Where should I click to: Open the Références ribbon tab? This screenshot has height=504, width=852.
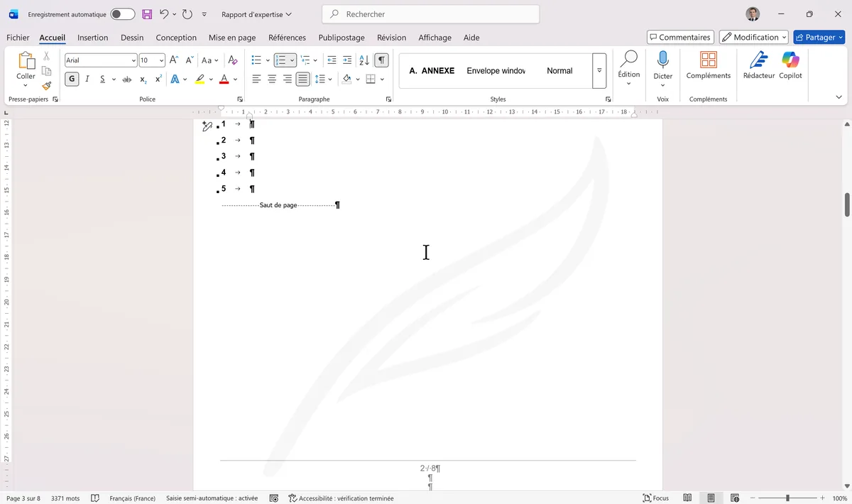pos(287,38)
